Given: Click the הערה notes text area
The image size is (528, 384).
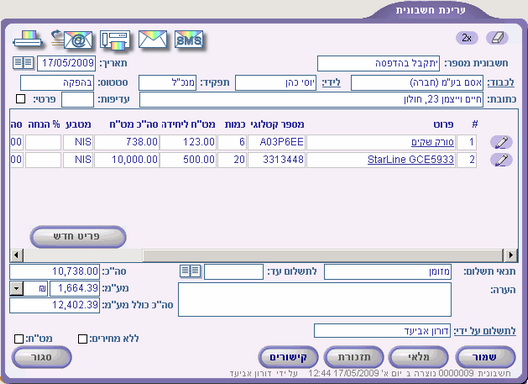Looking at the screenshot, I should click(315, 300).
